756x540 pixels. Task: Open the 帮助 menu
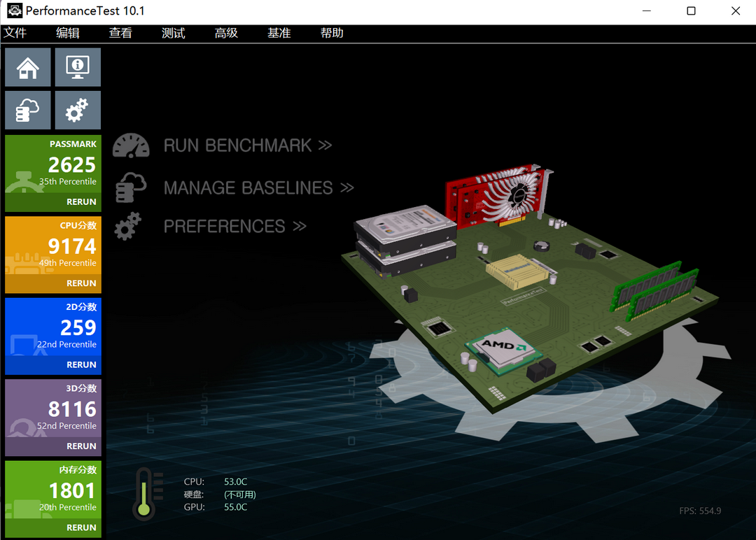pyautogui.click(x=332, y=33)
